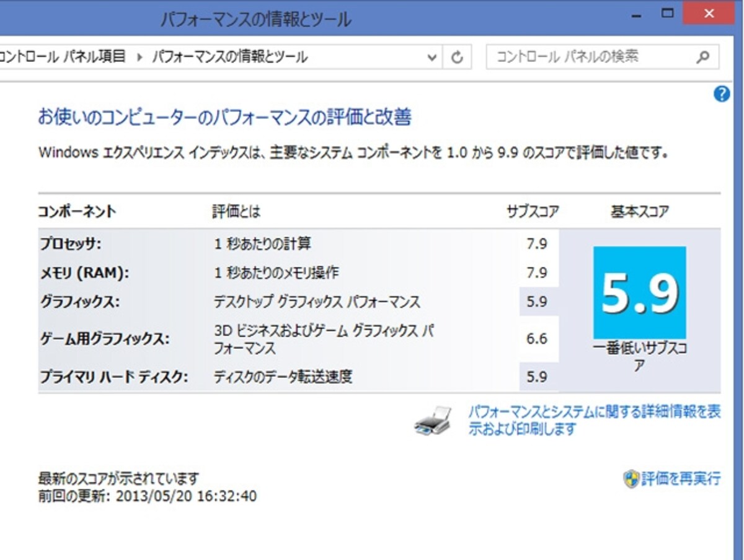Click the プロセッサ row subscore 7.9
Image resolution: width=744 pixels, height=560 pixels.
[537, 243]
